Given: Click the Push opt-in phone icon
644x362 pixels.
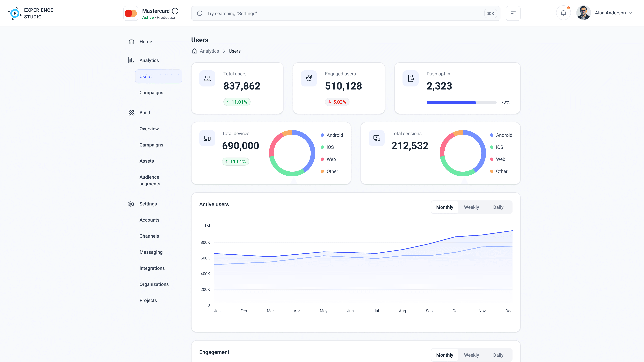Looking at the screenshot, I should click(x=411, y=78).
